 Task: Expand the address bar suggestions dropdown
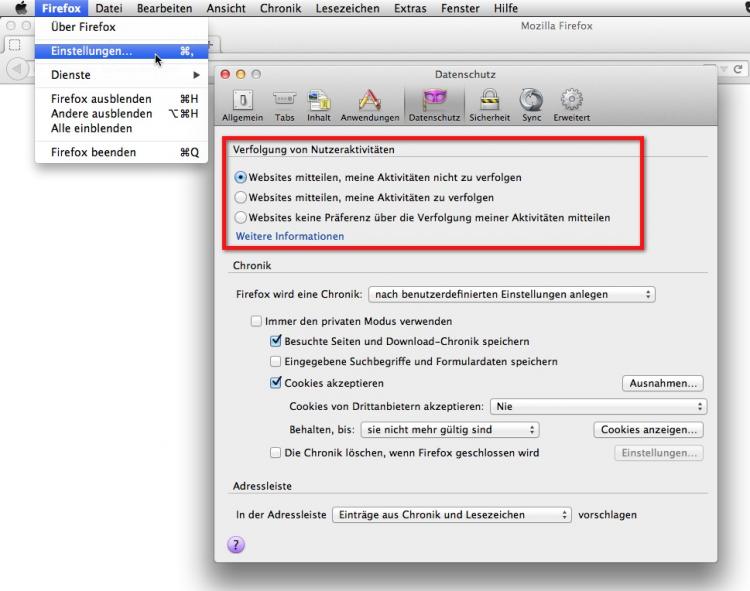point(452,515)
